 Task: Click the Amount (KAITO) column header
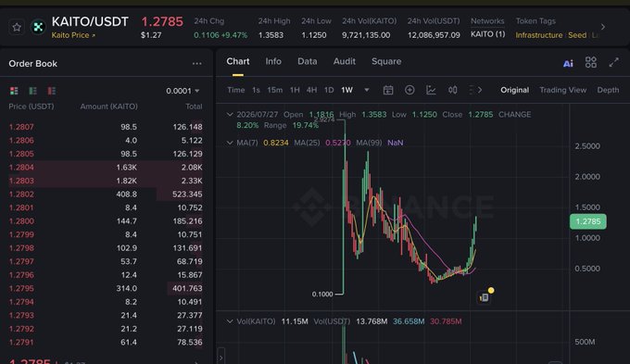[109, 107]
